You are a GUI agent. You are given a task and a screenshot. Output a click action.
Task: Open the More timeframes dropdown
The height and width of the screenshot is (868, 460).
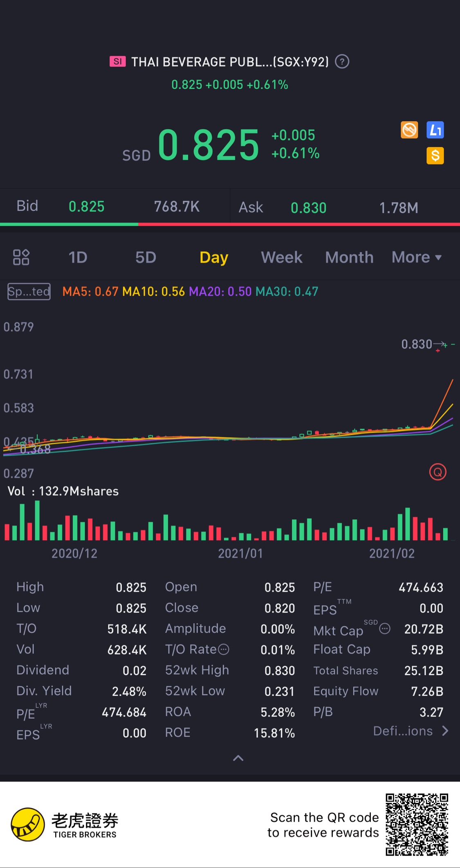pos(417,257)
